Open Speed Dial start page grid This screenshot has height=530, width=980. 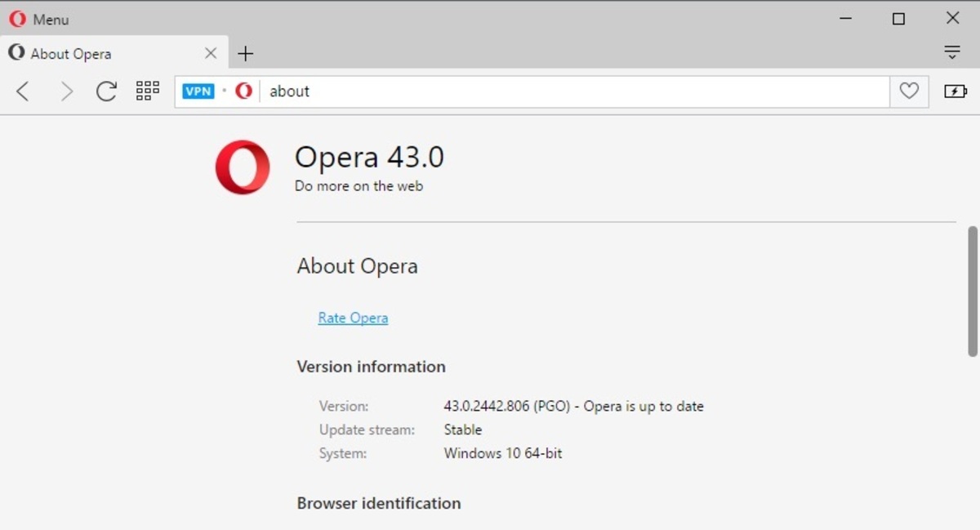tap(148, 91)
